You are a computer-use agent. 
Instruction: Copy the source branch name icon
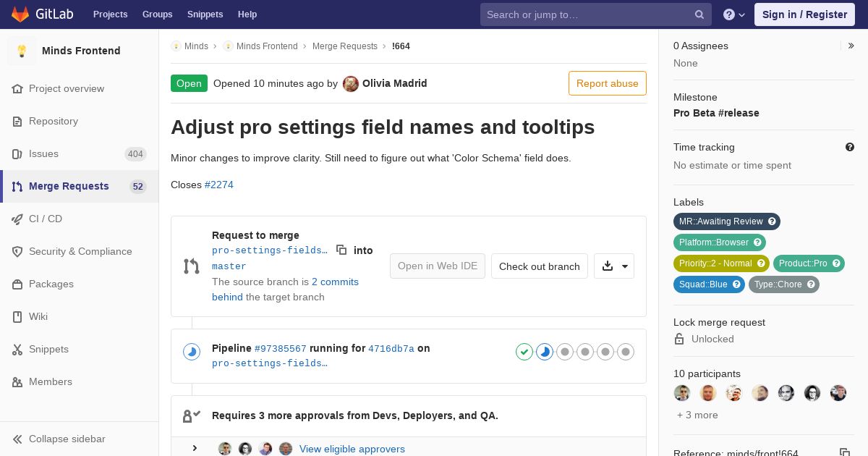pos(341,250)
